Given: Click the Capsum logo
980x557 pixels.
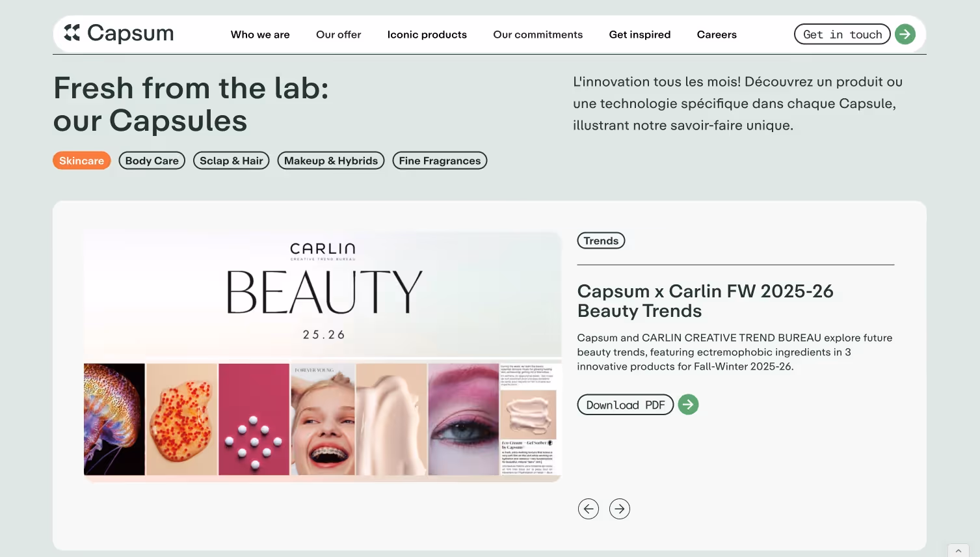Looking at the screenshot, I should 119,33.
